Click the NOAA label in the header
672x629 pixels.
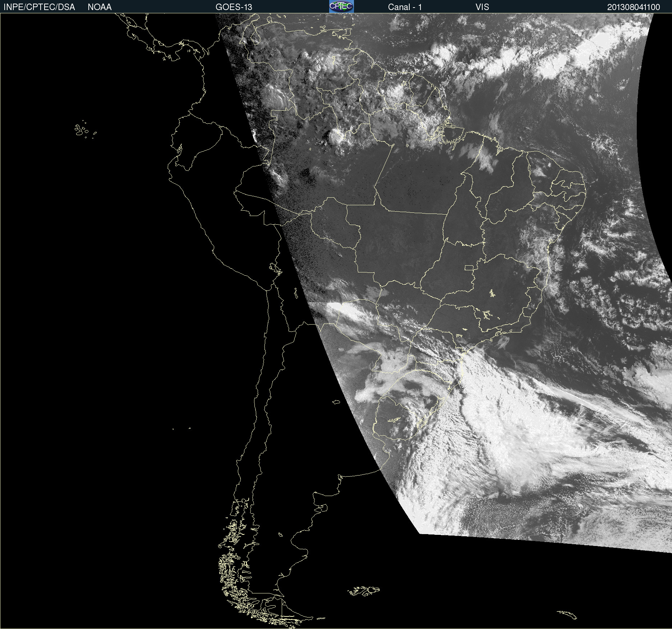[x=100, y=7]
